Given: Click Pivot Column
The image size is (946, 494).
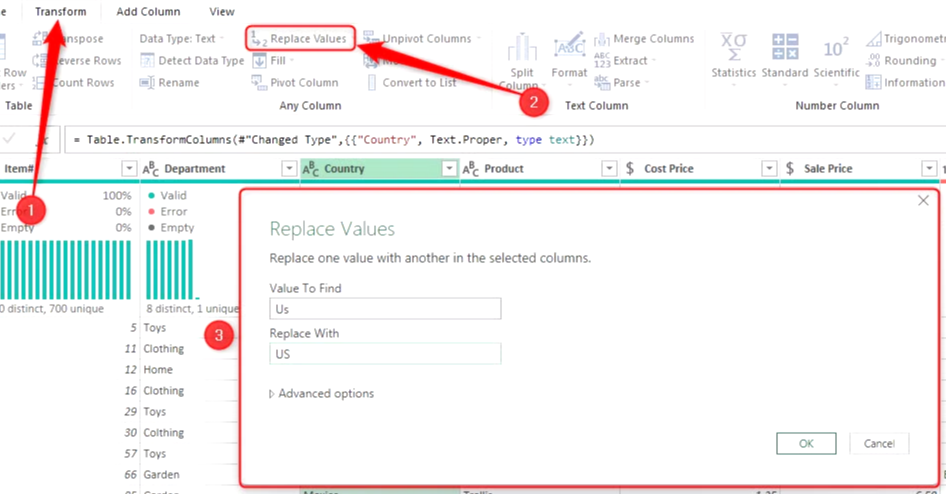Looking at the screenshot, I should (x=295, y=83).
